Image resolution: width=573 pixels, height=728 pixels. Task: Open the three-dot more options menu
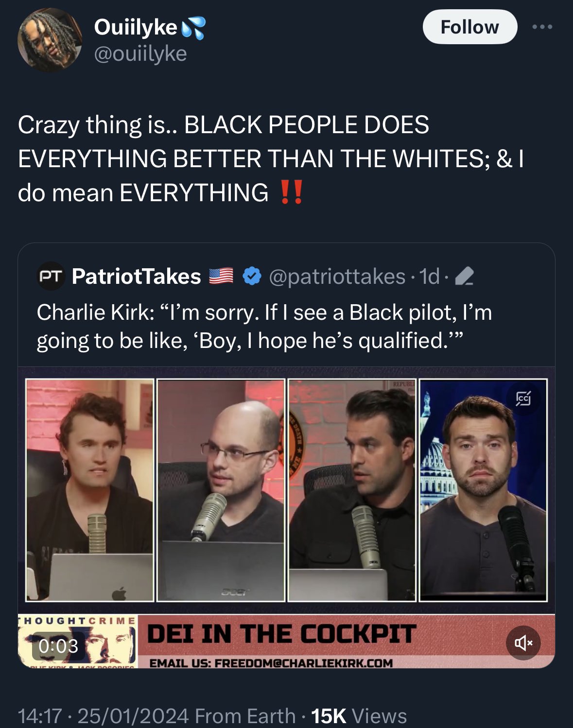click(x=542, y=27)
